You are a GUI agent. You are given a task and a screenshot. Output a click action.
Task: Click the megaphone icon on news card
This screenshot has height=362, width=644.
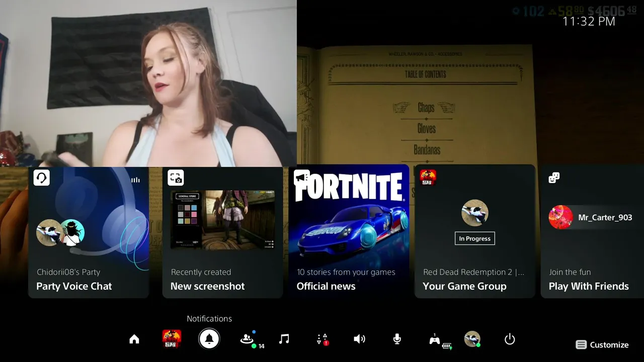click(302, 177)
